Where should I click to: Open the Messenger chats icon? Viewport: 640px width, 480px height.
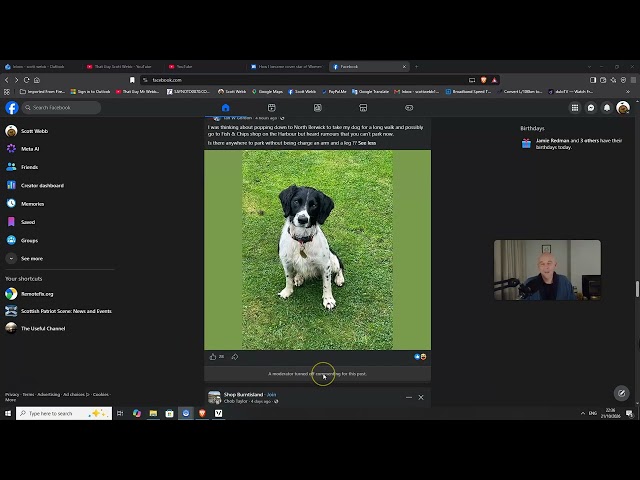click(x=591, y=108)
